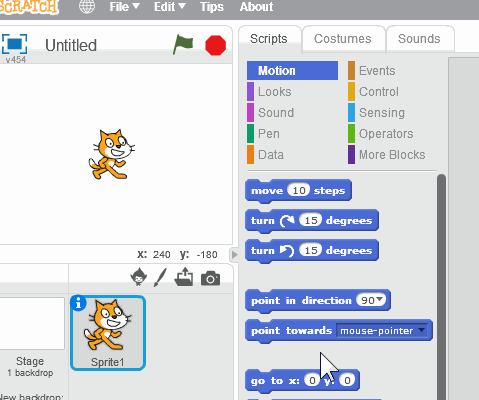Upload sprite from file icon
Screen dimensions: 479x400
click(184, 277)
